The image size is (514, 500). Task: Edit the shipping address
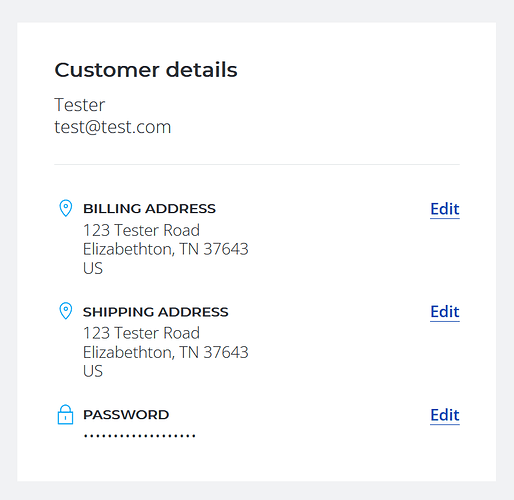pos(445,312)
